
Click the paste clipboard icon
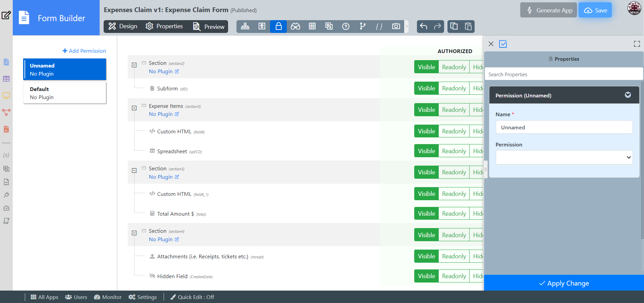468,27
